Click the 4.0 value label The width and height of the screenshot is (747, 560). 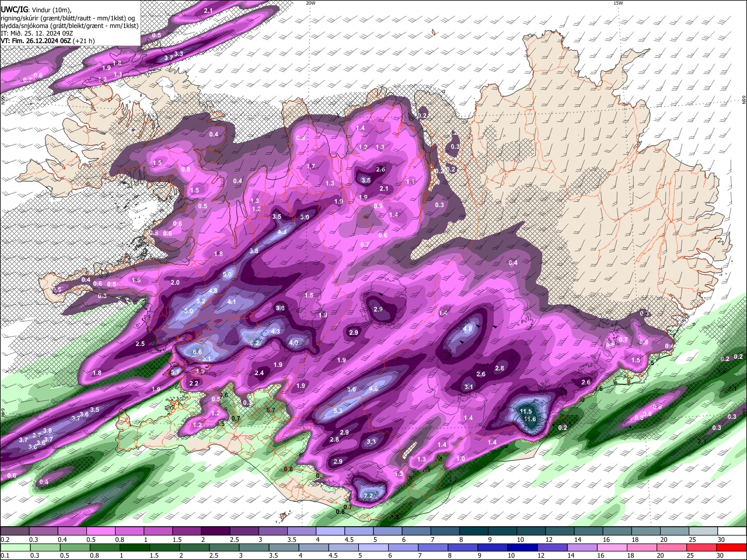pyautogui.click(x=294, y=342)
